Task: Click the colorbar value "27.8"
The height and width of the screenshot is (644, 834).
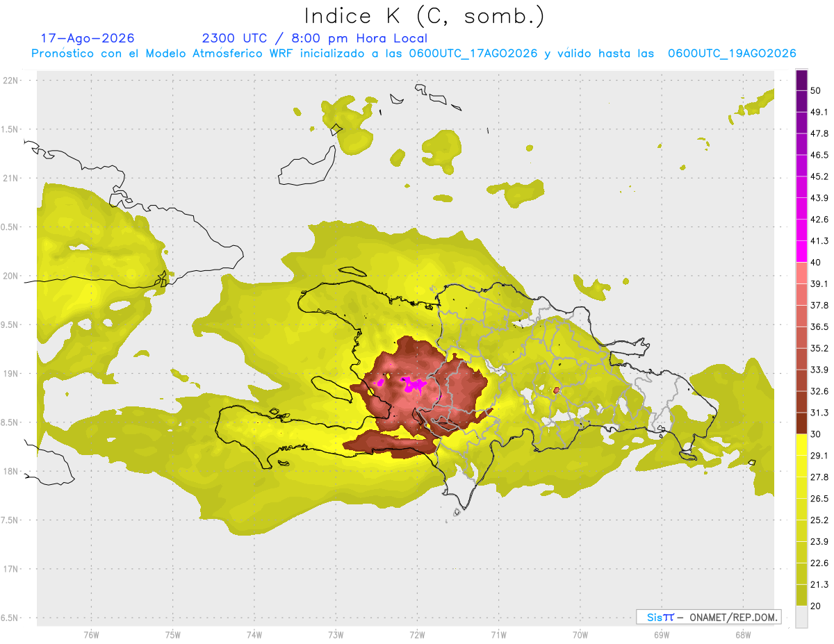Action: [x=819, y=477]
